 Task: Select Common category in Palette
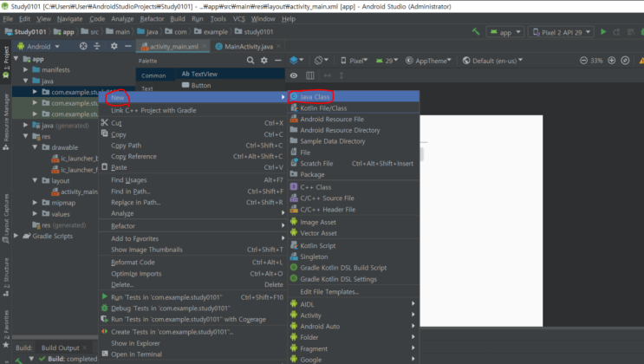pyautogui.click(x=153, y=75)
